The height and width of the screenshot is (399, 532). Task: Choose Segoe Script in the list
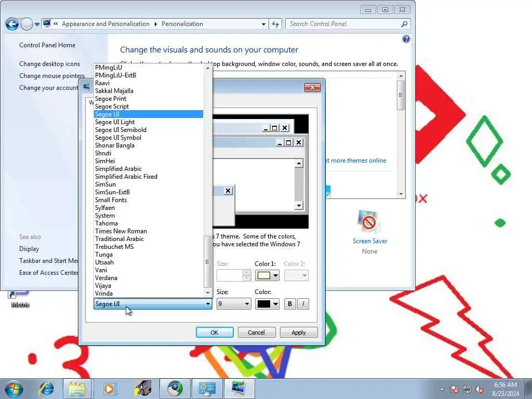(149, 107)
